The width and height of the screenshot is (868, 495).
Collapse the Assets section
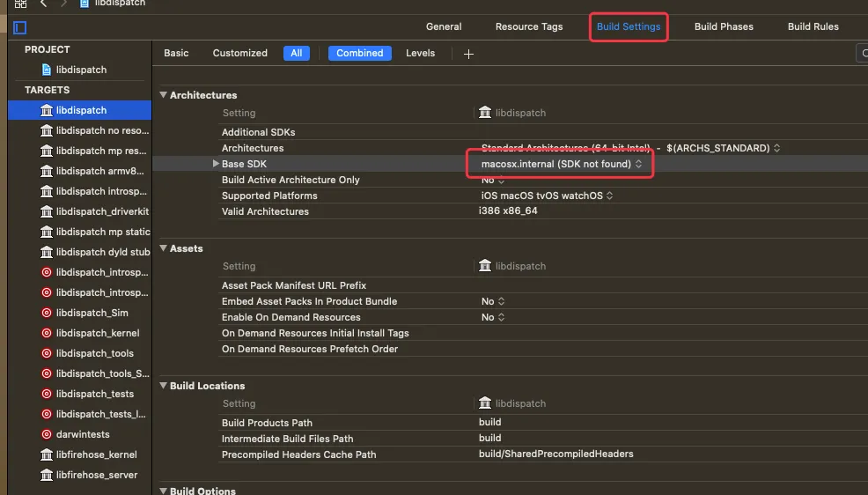164,248
